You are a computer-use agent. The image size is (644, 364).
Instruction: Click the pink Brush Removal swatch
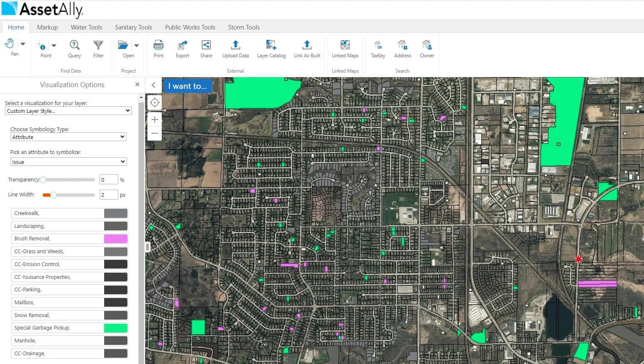click(x=116, y=239)
